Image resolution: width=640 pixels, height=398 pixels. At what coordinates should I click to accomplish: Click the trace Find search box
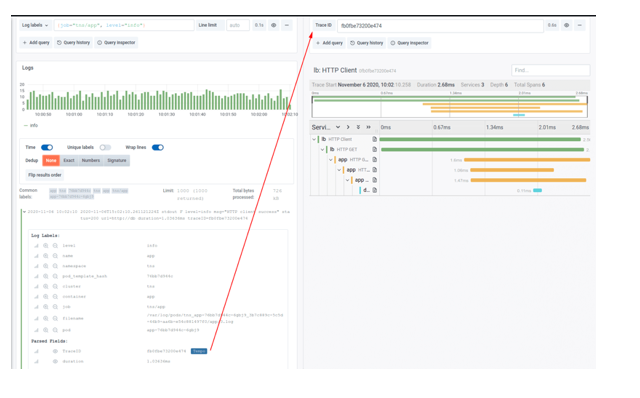[x=550, y=70]
